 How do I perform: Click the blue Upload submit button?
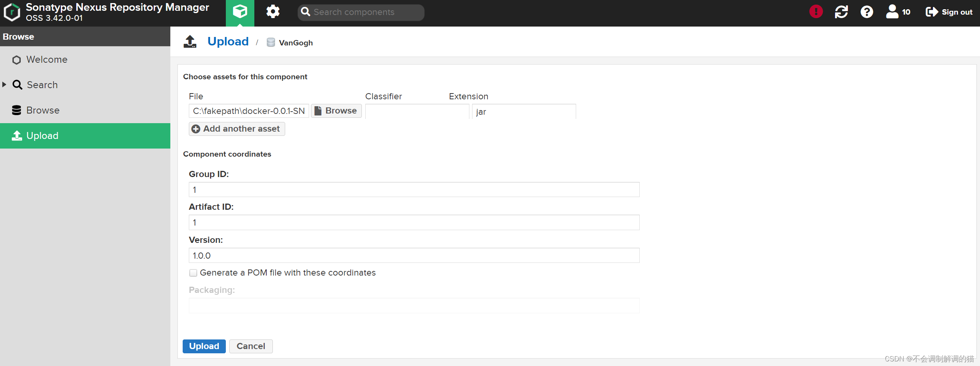click(204, 346)
